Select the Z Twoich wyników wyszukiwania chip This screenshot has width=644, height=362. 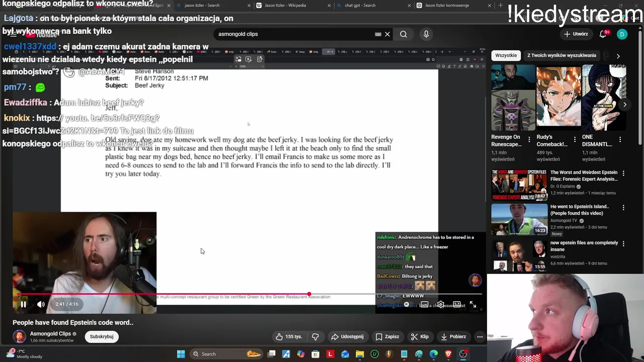pos(561,55)
